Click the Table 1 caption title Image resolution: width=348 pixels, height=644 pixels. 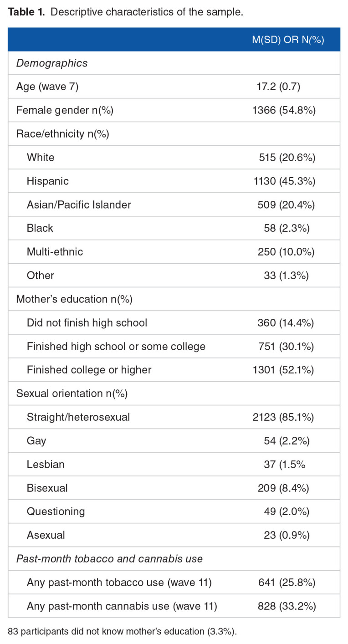pyautogui.click(x=126, y=12)
